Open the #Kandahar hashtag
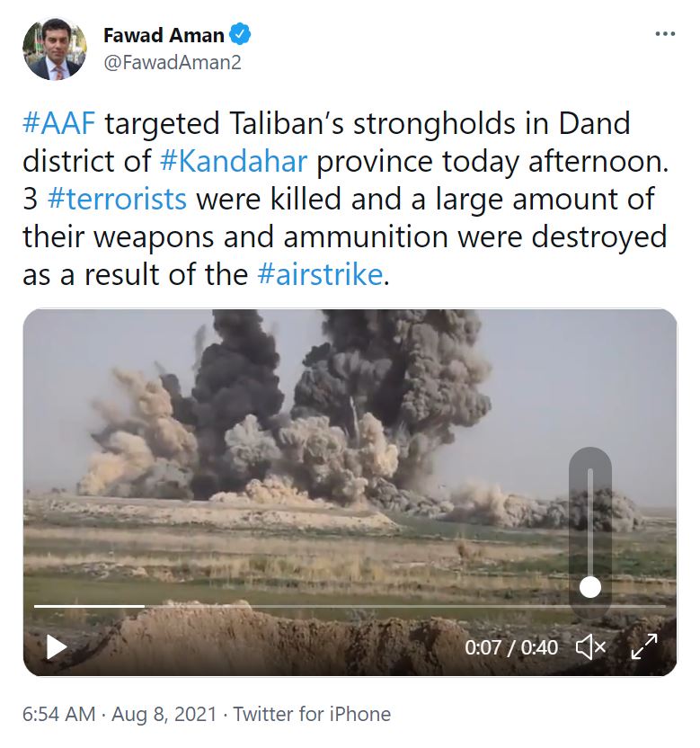The width and height of the screenshot is (700, 748). pos(234,161)
